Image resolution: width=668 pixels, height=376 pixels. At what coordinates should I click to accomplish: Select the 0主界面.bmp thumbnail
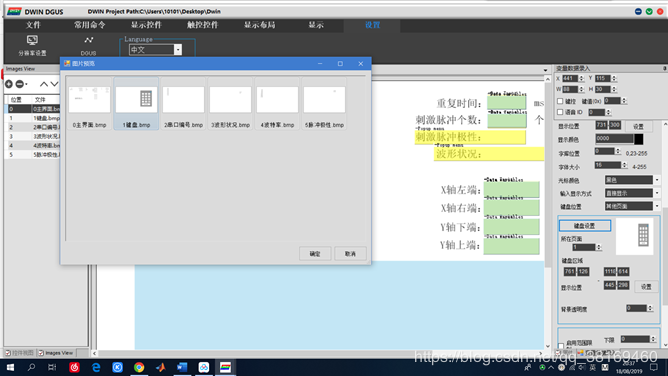click(89, 104)
